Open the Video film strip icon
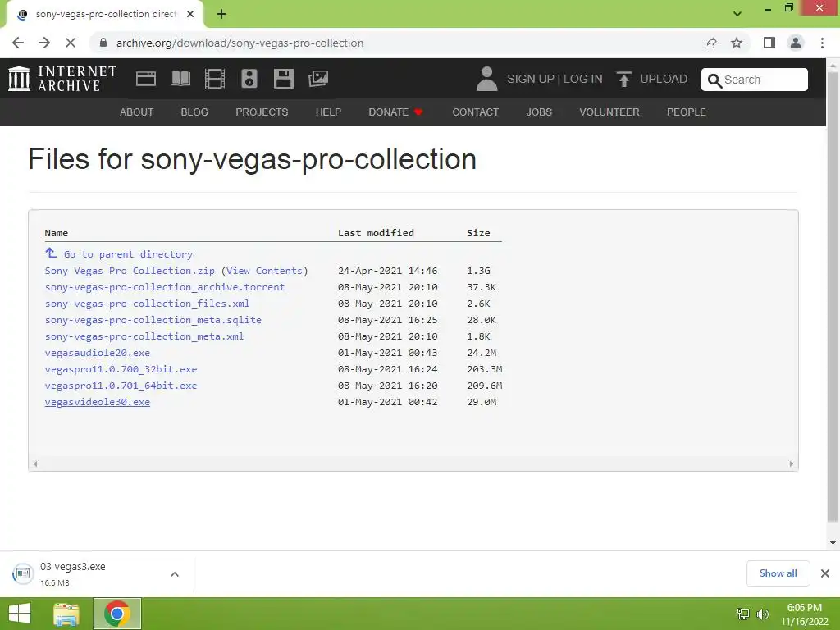The width and height of the screenshot is (840, 630). [x=214, y=79]
